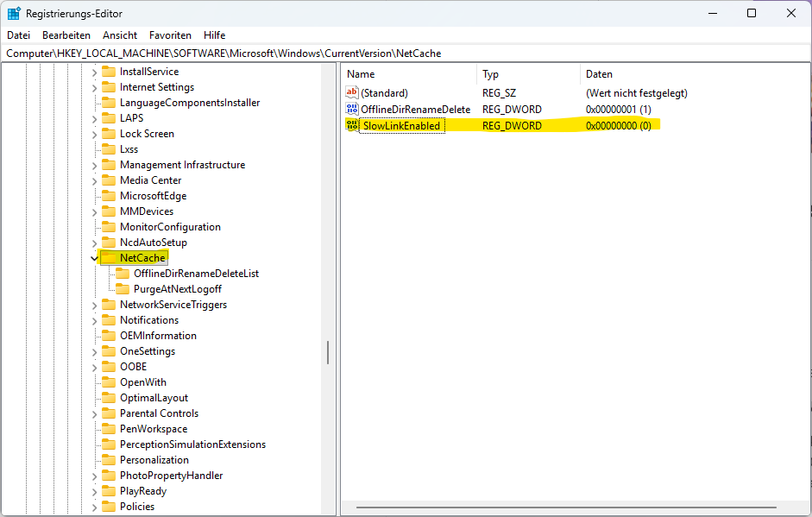
Task: Click the string icon of the (Standard) value
Action: point(351,93)
